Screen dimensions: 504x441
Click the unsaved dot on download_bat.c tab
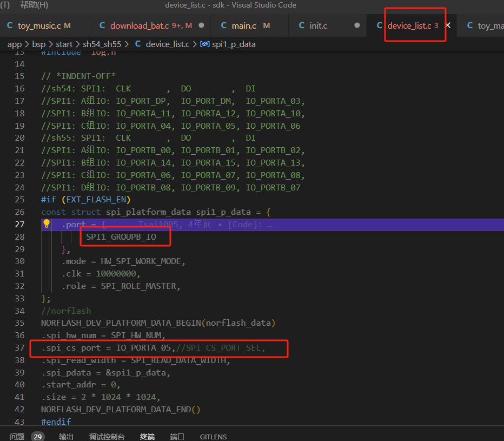(x=201, y=25)
